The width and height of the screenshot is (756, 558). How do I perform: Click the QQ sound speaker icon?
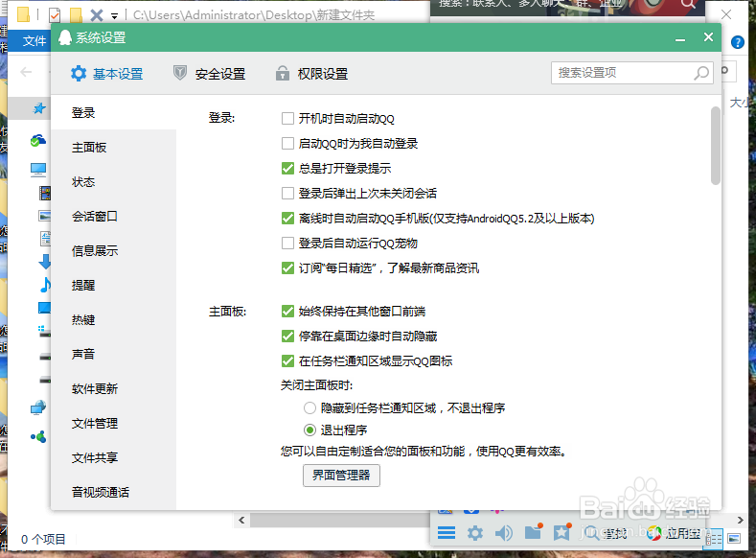[x=504, y=533]
